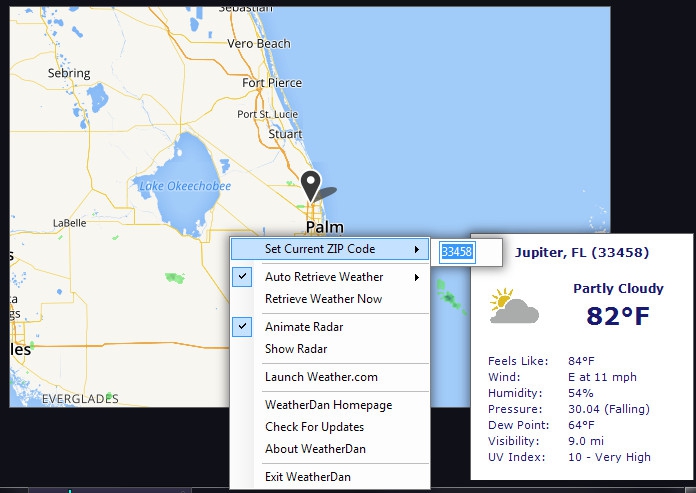Click the Stuart label on the map
This screenshot has height=493, width=696.
(x=285, y=134)
